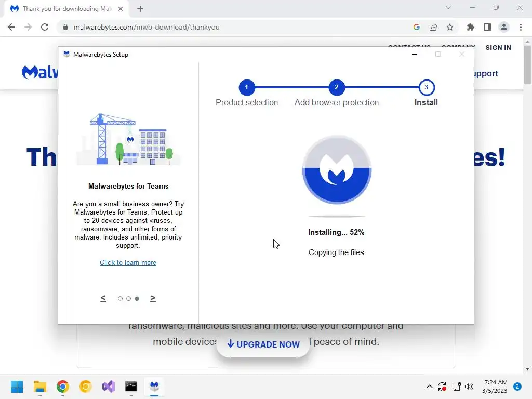Click step 2 Add browser protection circle
This screenshot has height=399, width=532.
pos(336,87)
